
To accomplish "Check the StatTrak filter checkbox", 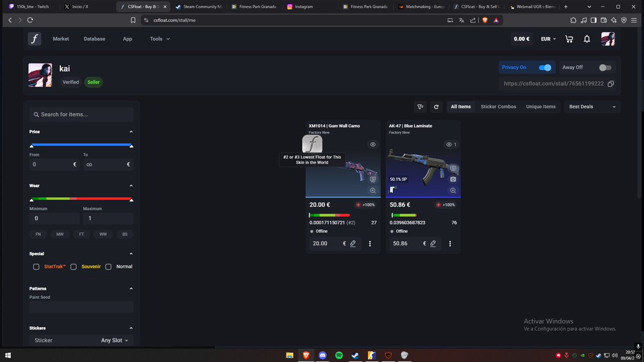I will point(36,267).
